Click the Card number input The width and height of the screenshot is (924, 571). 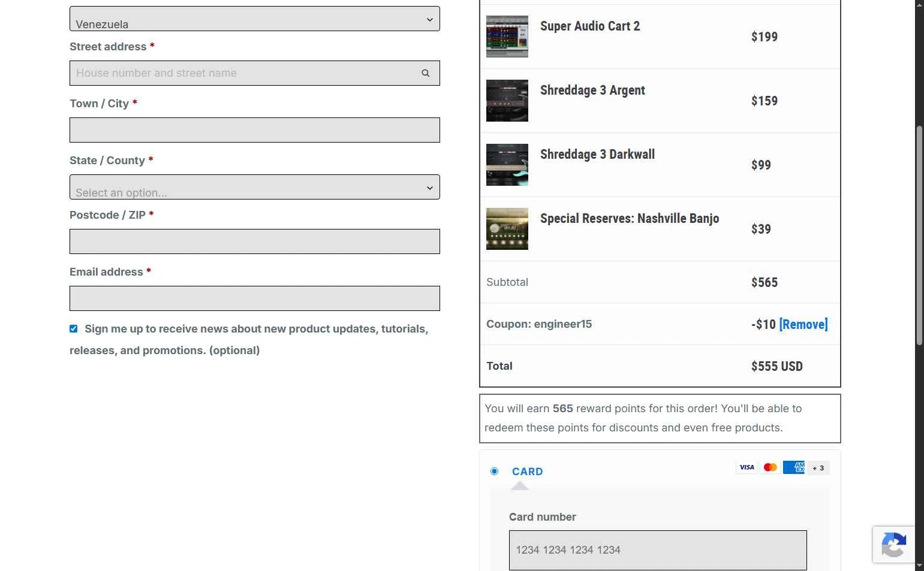[x=658, y=550]
